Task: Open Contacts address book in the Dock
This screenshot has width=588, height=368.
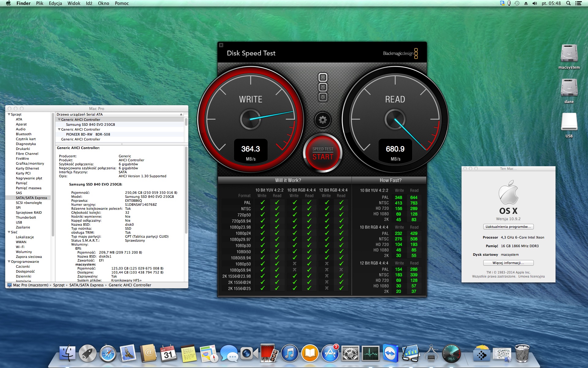Action: click(x=148, y=354)
